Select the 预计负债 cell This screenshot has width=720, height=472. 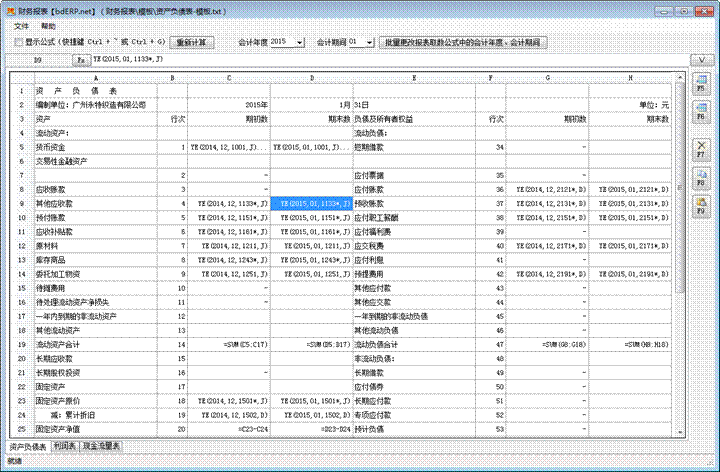(x=415, y=429)
